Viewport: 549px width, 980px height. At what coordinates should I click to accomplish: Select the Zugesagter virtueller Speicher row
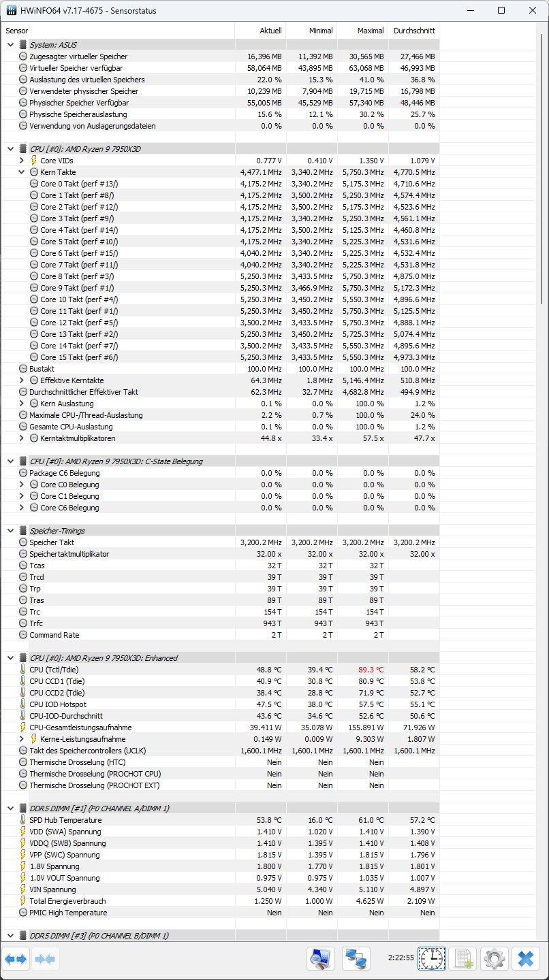tap(221, 56)
